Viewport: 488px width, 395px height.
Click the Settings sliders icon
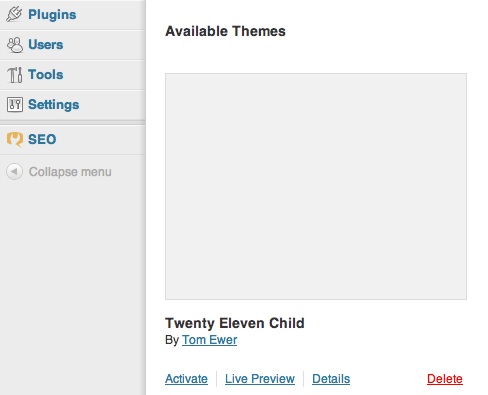point(15,105)
